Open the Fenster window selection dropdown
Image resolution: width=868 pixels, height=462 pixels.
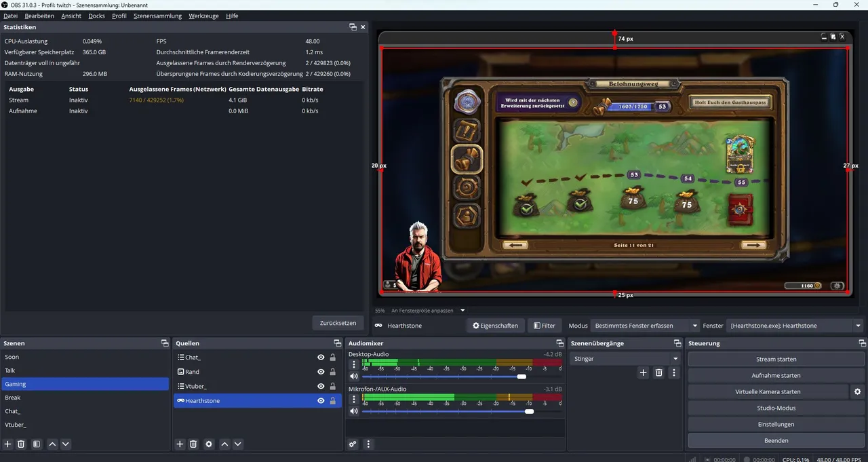[795, 326]
